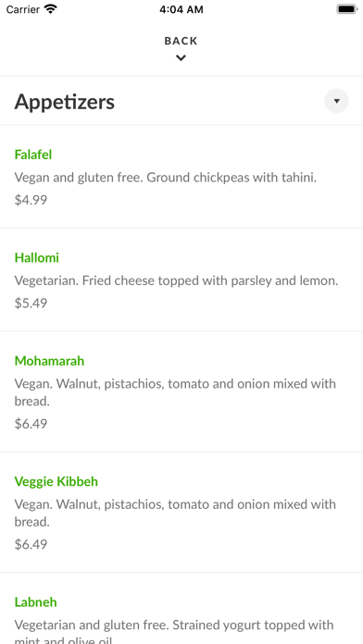The width and height of the screenshot is (363, 644).
Task: Select the Falafel description text
Action: click(x=166, y=178)
